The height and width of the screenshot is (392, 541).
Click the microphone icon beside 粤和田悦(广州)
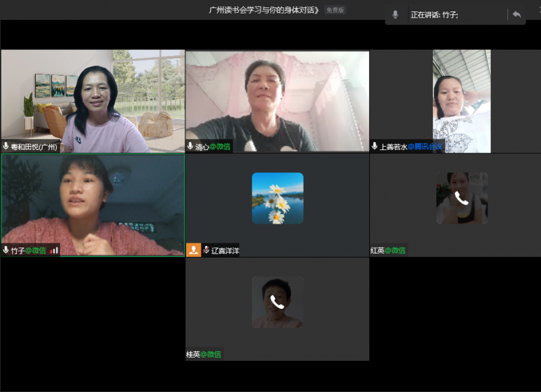click(x=6, y=146)
